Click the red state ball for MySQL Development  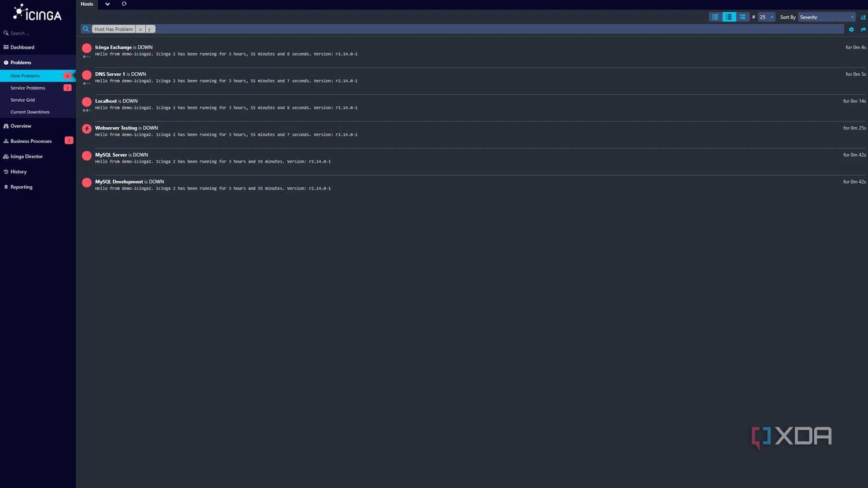coord(87,182)
